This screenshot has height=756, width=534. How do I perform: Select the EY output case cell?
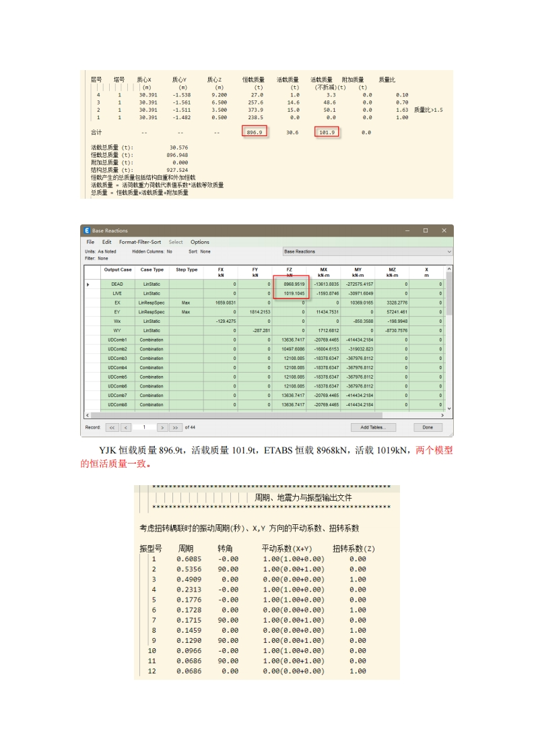[118, 312]
